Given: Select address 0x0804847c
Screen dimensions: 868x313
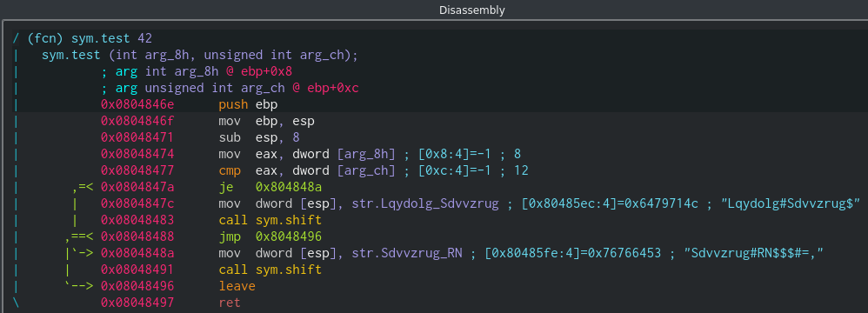Looking at the screenshot, I should click(137, 203).
